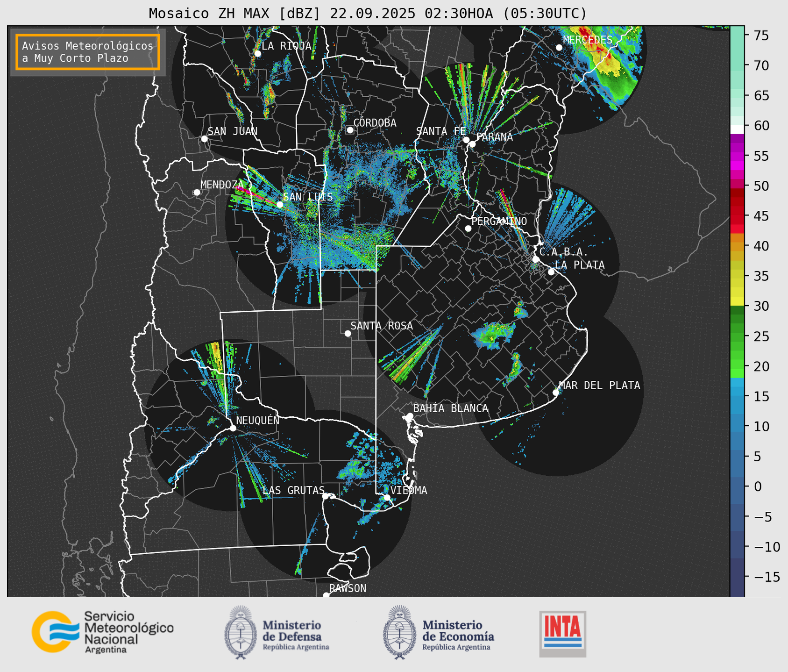The image size is (788, 672).
Task: Click the BAHÍA BLANCA city label
Action: [x=451, y=408]
